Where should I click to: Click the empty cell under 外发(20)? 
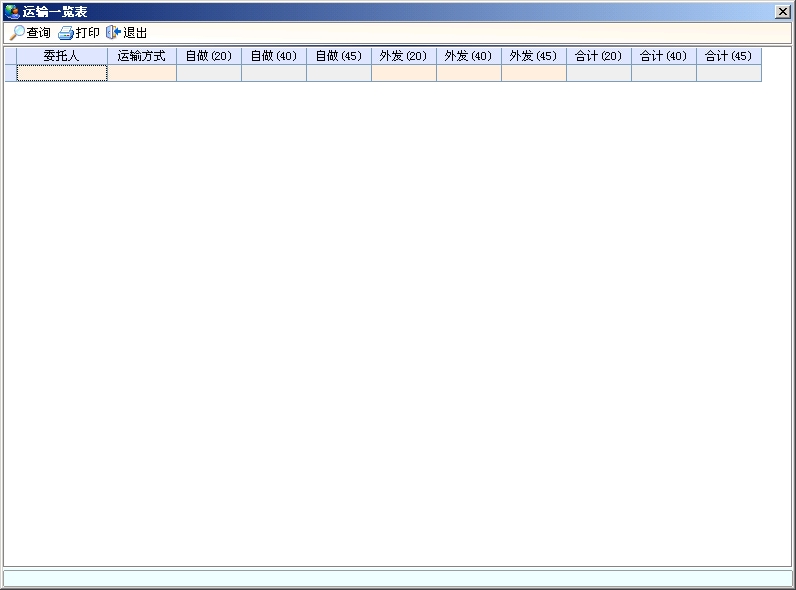point(404,73)
